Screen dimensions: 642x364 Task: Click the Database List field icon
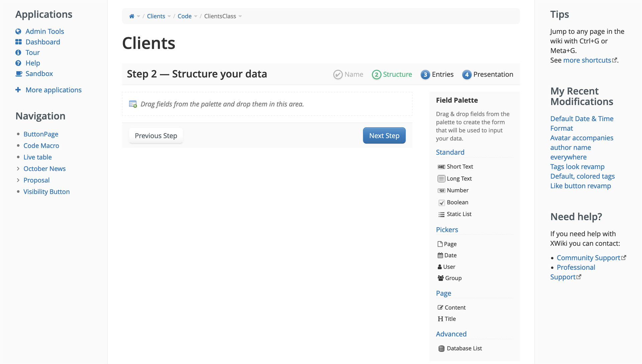441,349
